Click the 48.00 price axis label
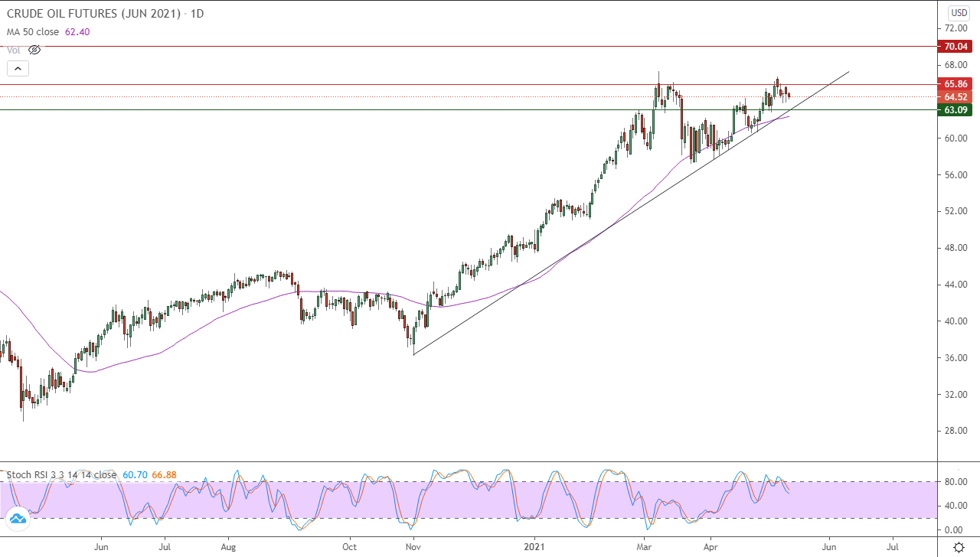 tap(956, 248)
